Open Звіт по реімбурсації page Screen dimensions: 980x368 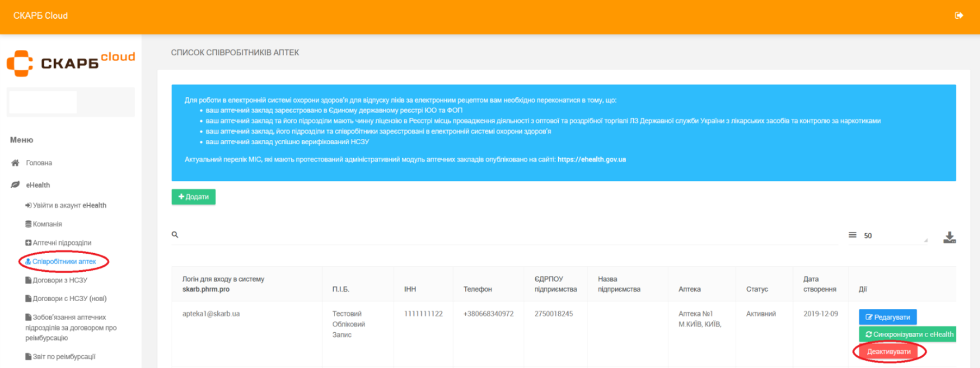tap(60, 356)
